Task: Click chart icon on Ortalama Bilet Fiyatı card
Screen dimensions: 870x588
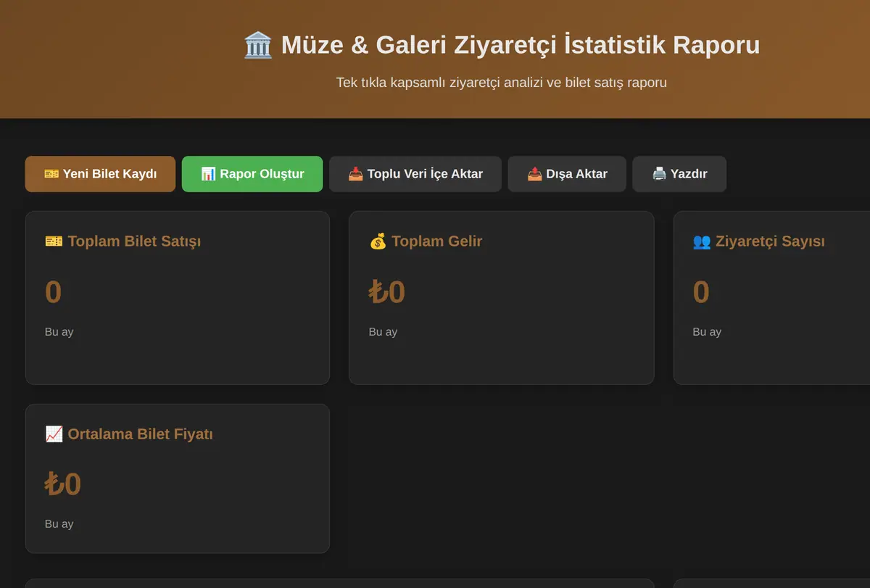Action: (x=54, y=434)
